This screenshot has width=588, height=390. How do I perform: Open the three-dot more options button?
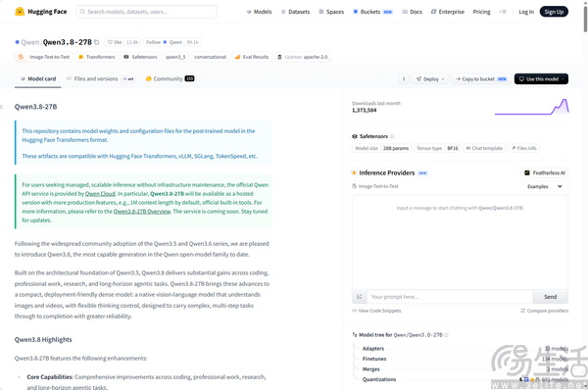[404, 78]
